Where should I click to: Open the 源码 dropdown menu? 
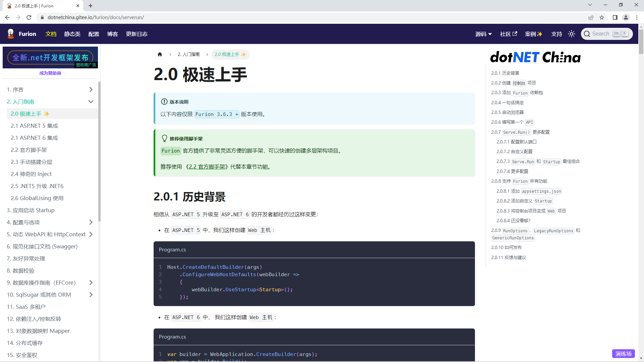click(x=483, y=34)
